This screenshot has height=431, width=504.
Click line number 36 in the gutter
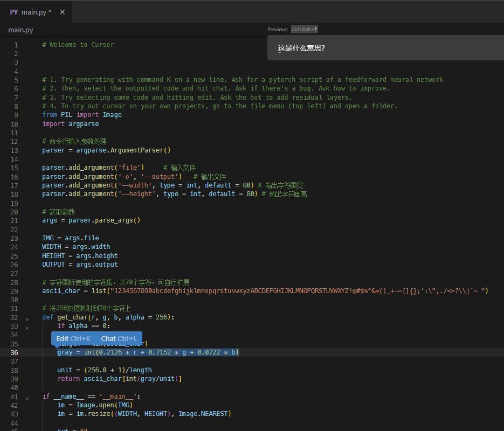point(14,353)
